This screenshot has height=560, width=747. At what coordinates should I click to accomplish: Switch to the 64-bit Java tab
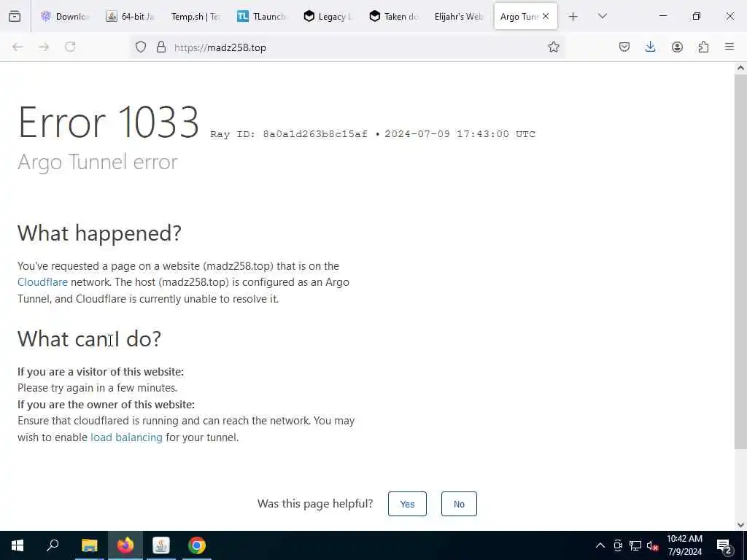(130, 17)
